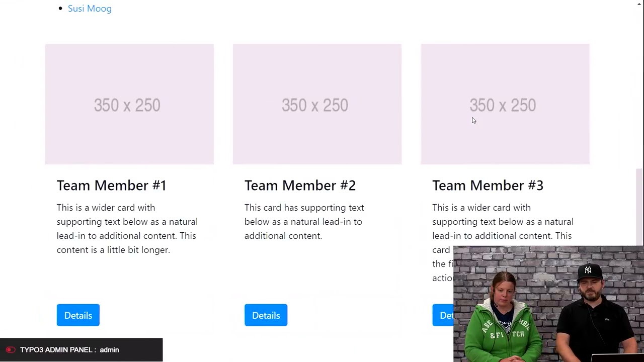Click Team Member #1 placeholder image

[129, 104]
